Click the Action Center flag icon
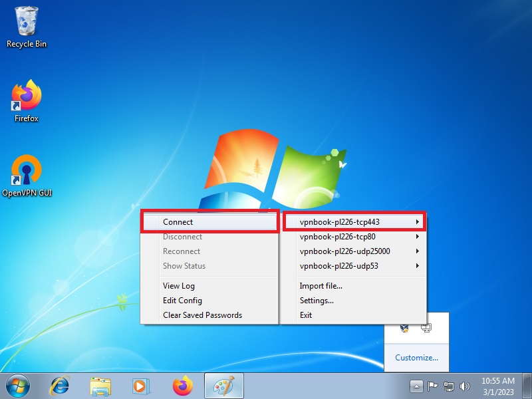The image size is (532, 399). click(x=433, y=386)
